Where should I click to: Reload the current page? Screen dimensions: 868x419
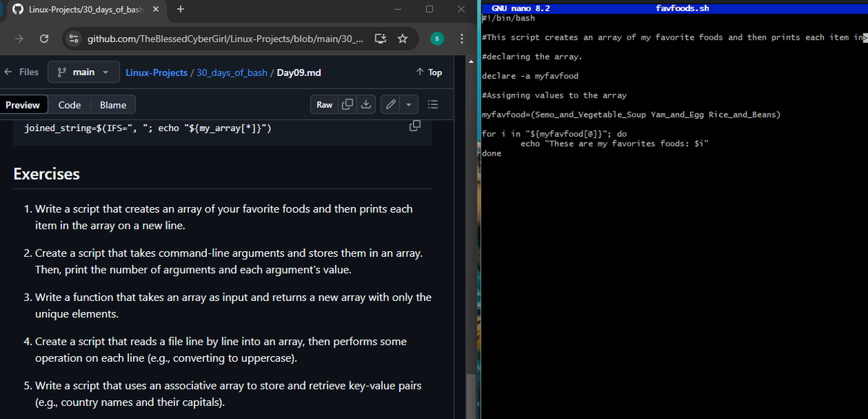tap(45, 37)
